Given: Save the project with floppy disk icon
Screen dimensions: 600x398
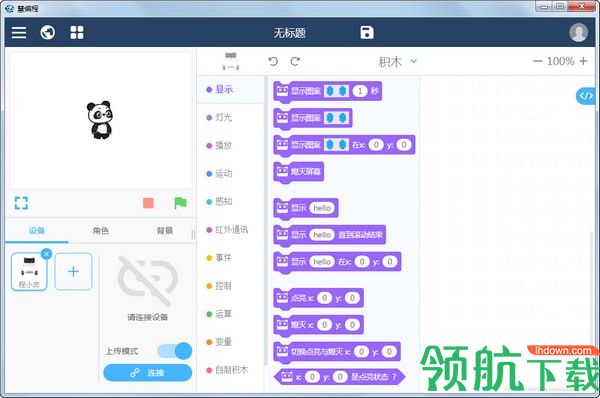Looking at the screenshot, I should click(367, 33).
